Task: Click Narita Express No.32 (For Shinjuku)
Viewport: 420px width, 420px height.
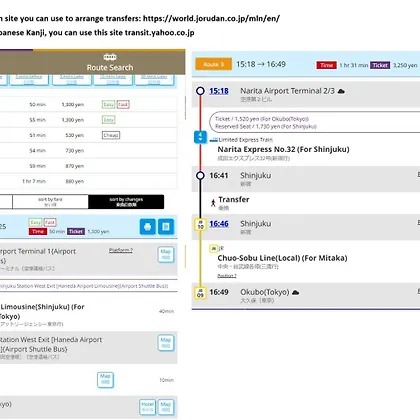Action: tap(283, 149)
